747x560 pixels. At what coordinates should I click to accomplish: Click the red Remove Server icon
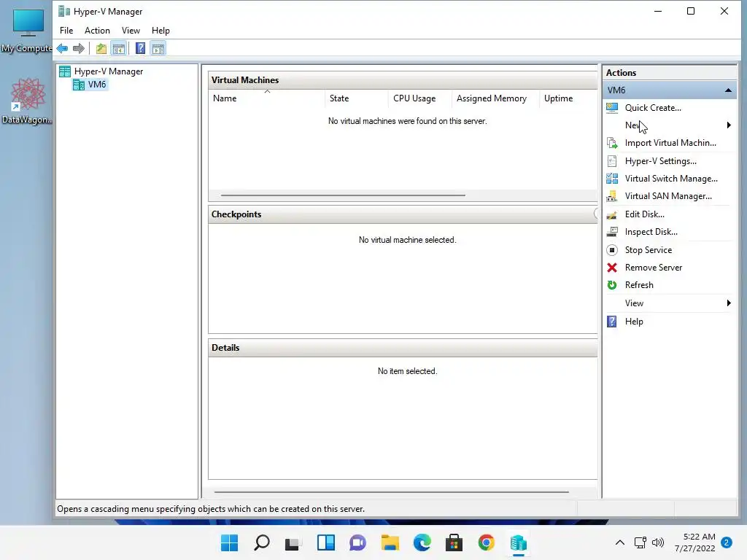(612, 268)
